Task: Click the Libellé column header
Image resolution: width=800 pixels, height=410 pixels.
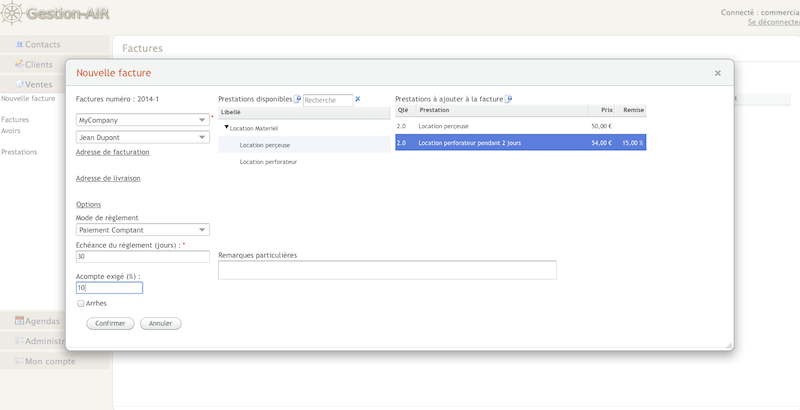Action: tap(305, 112)
